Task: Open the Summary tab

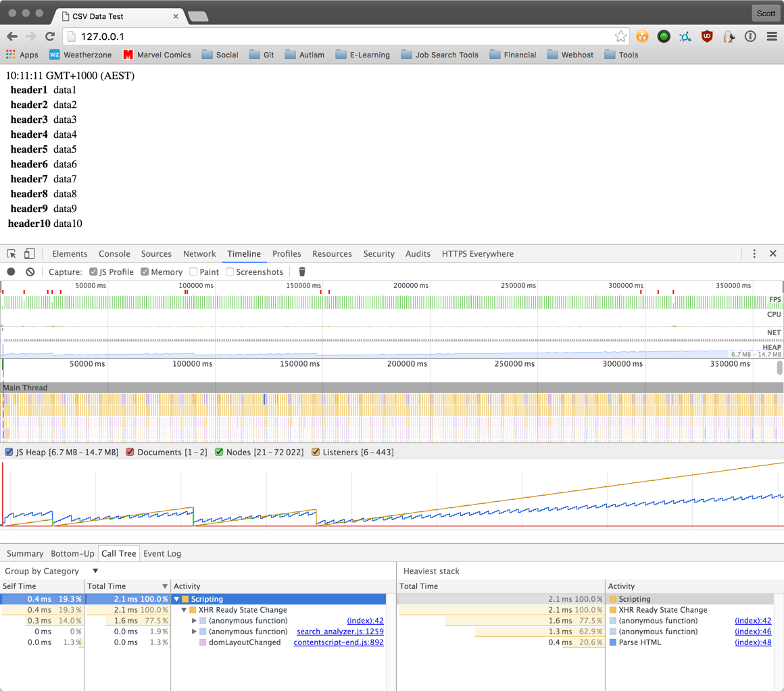Action: pos(25,554)
